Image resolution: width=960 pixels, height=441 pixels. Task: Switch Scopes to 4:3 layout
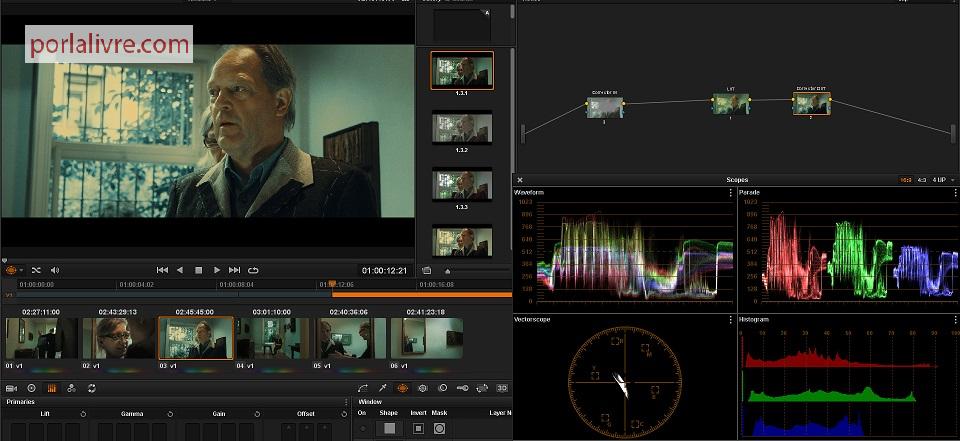pyautogui.click(x=921, y=180)
